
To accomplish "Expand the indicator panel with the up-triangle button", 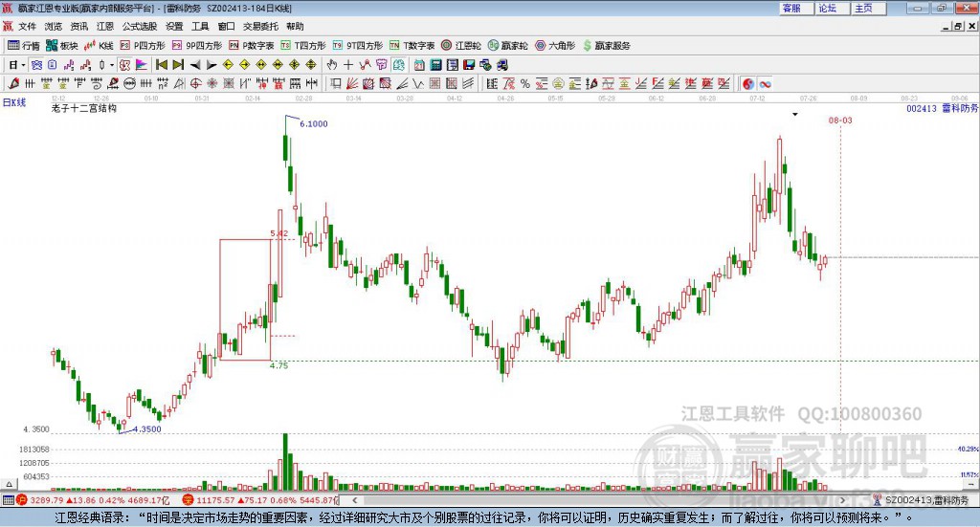I will [9, 484].
